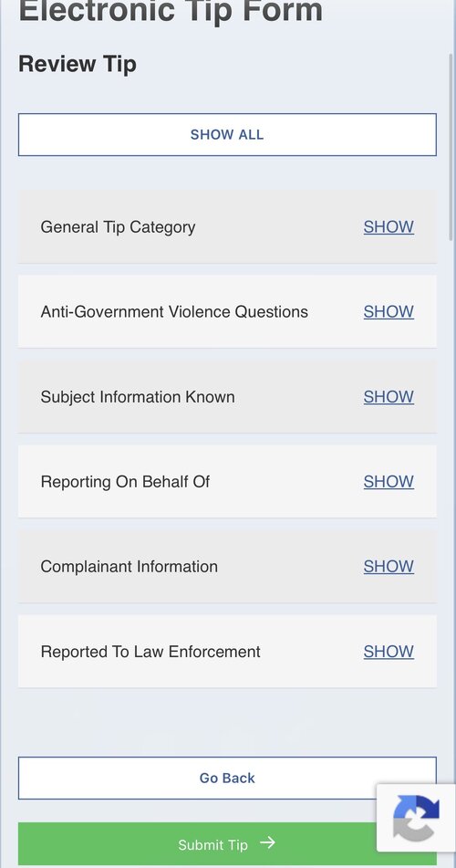Show the Complainant Information section
Viewport: 456px width, 868px height.
click(389, 566)
